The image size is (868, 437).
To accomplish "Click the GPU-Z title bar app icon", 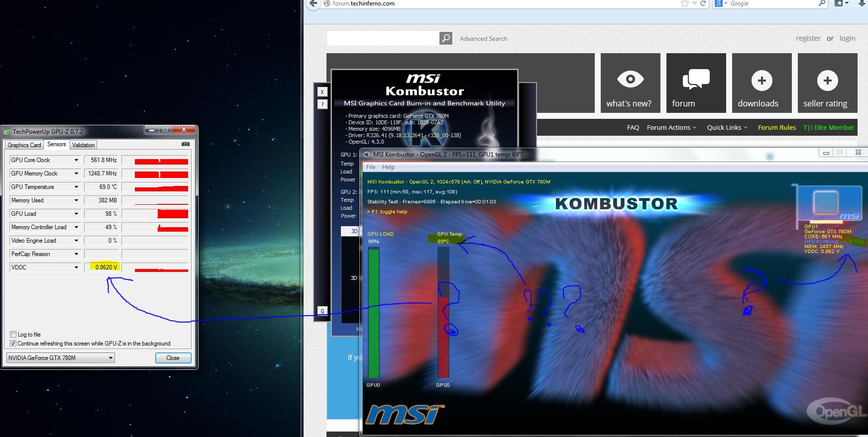I will [x=7, y=132].
